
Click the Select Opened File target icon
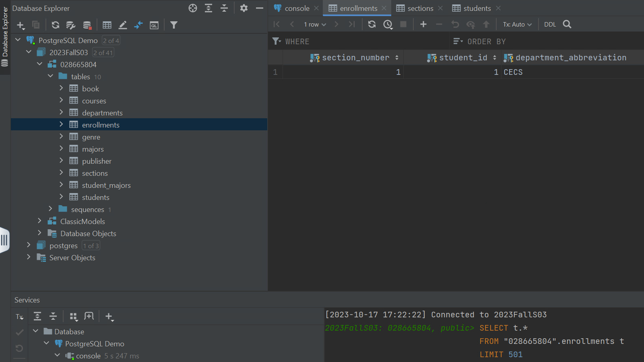coord(193,8)
